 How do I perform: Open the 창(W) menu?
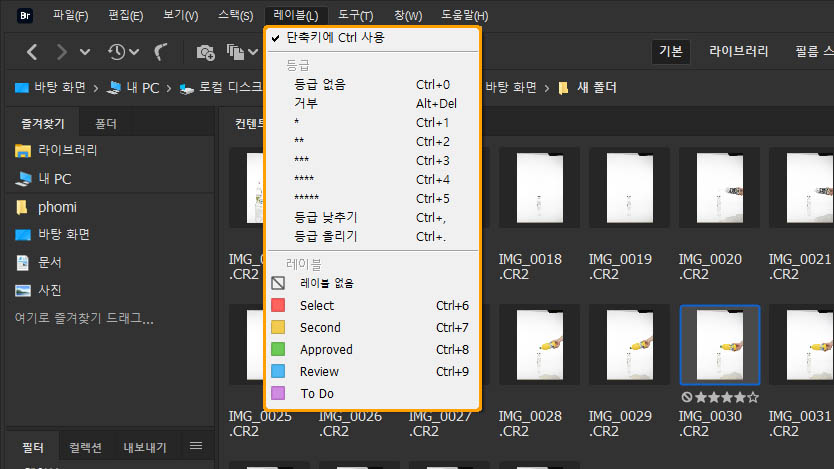coord(408,15)
